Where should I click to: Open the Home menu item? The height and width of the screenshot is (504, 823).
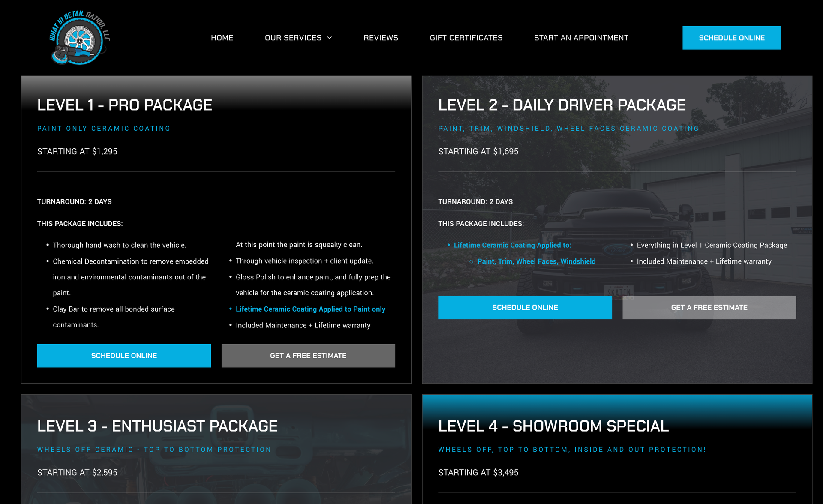[x=222, y=38]
